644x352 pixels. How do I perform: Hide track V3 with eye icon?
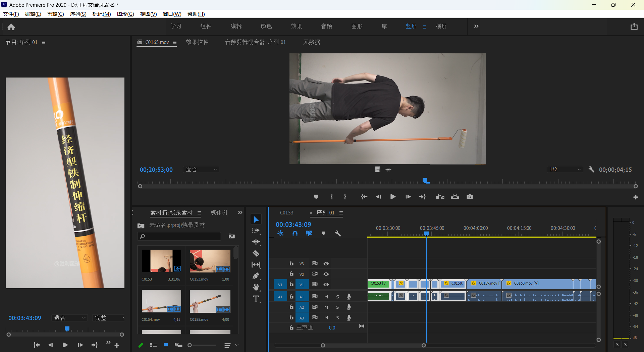click(326, 264)
